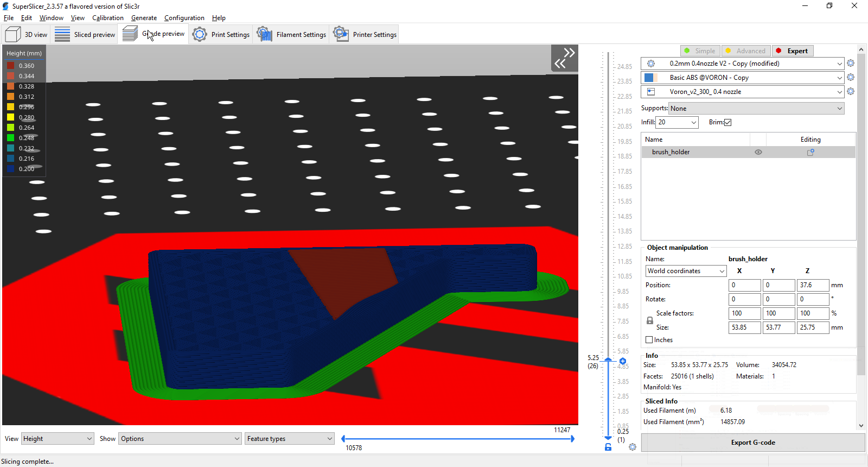Open print preset settings via its gear icon
Viewport: 868px width, 467px height.
(x=851, y=64)
